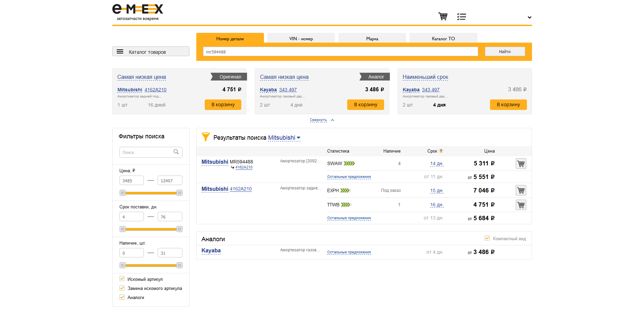Switch to Каталог ТО tab
This screenshot has width=644, height=319.
click(443, 38)
